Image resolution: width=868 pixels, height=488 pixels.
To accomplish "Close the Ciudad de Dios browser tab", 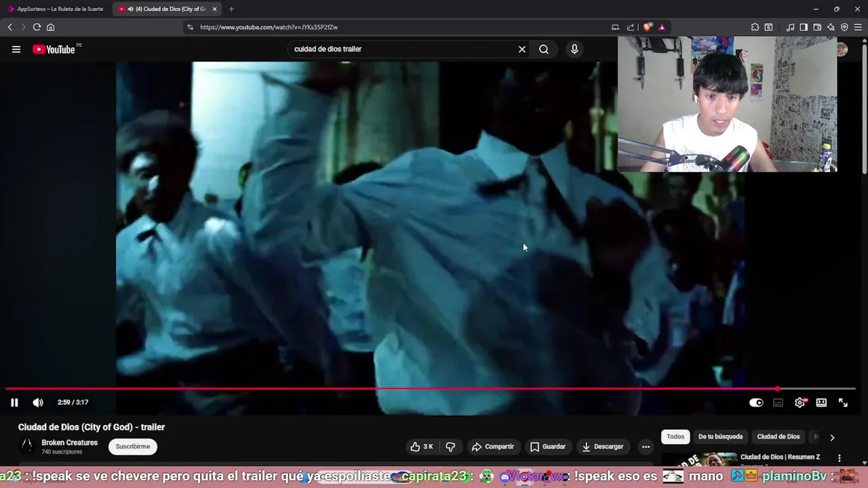I will pos(214,9).
